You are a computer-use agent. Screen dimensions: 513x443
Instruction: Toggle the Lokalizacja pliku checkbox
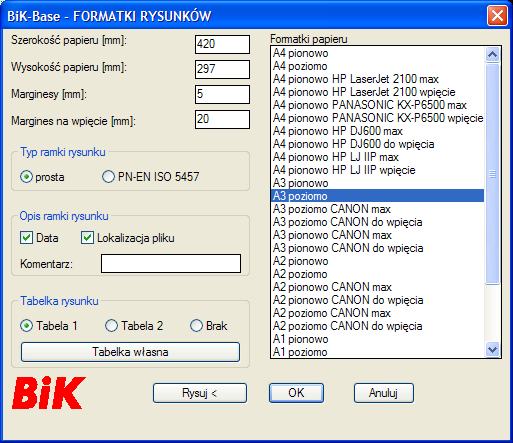(x=87, y=238)
